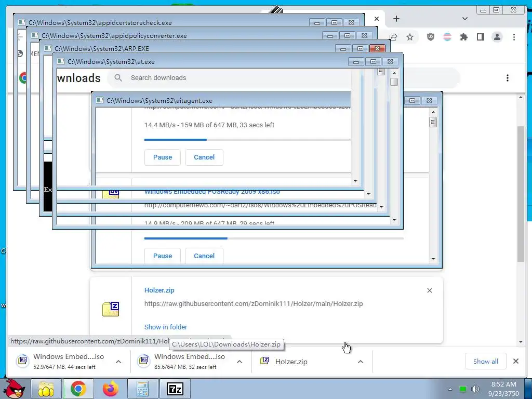Click the uBlock shield extension icon
The width and height of the screenshot is (532, 399).
click(431, 37)
